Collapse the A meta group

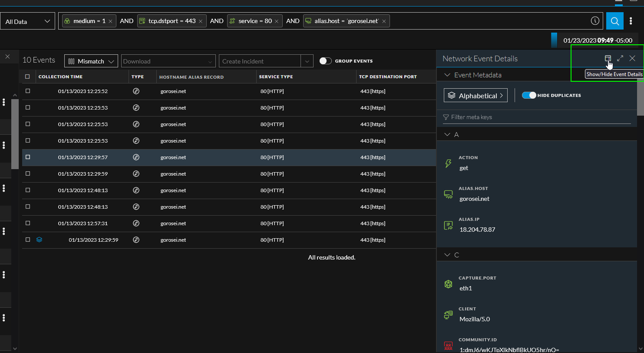pos(448,135)
